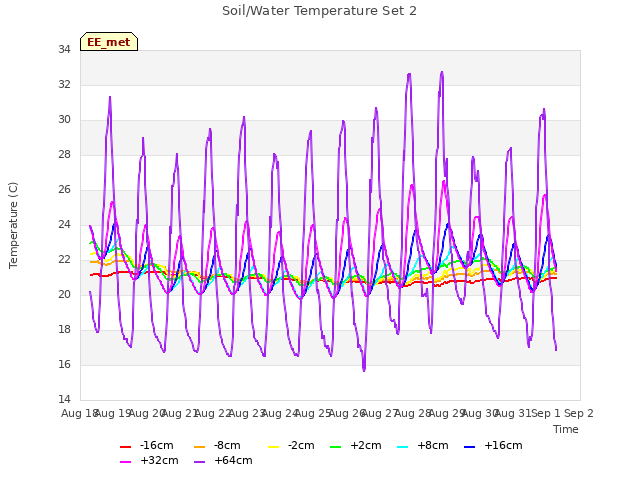640x480 pixels.
Task: Click the Aug 25 x-axis date label
Action: pos(313,413)
